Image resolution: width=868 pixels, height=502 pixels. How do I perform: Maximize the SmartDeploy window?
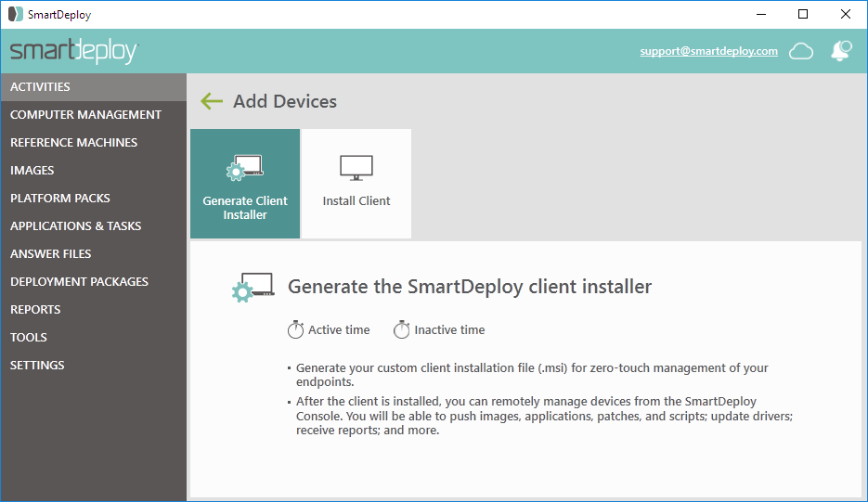click(x=803, y=15)
